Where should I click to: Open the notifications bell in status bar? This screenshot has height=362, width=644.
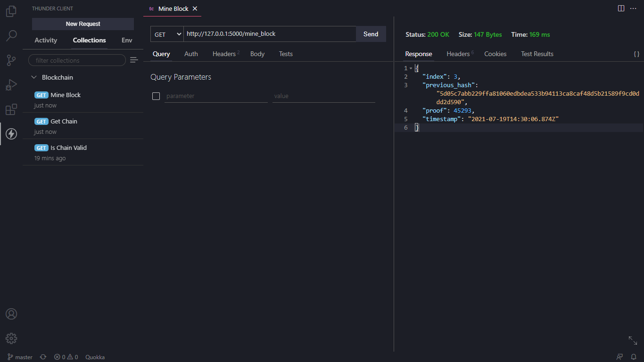pos(634,357)
